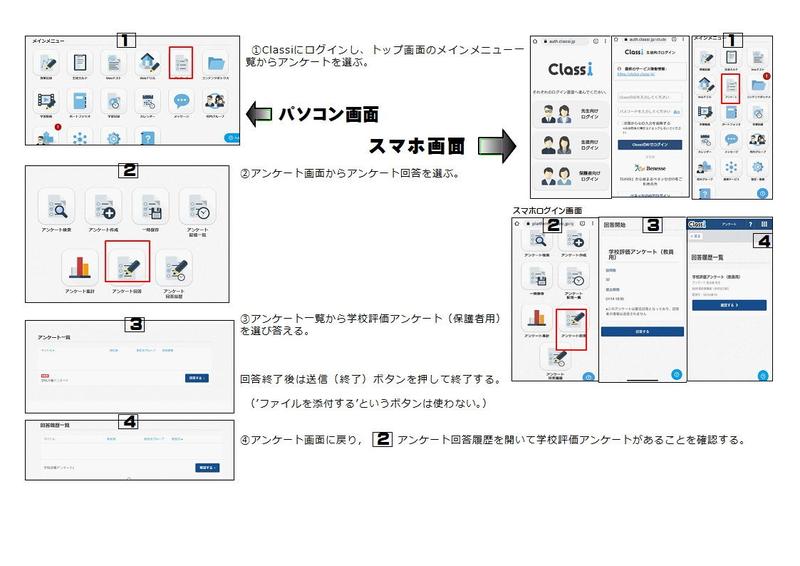Select the アンケート作成 icon on the PC survey screen
The width and height of the screenshot is (800, 566).
pos(103,207)
